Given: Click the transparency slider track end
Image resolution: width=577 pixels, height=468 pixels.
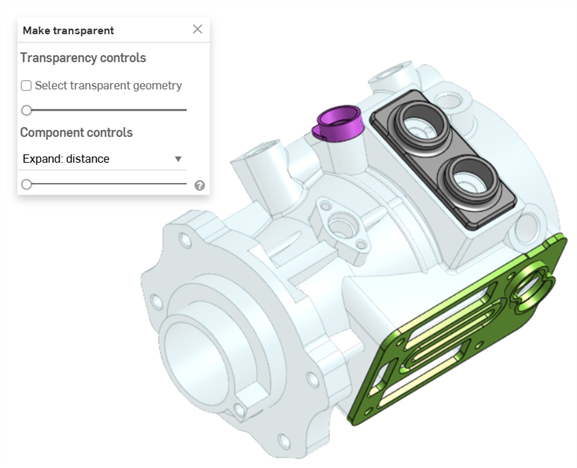Looking at the screenshot, I should pyautogui.click(x=185, y=110).
